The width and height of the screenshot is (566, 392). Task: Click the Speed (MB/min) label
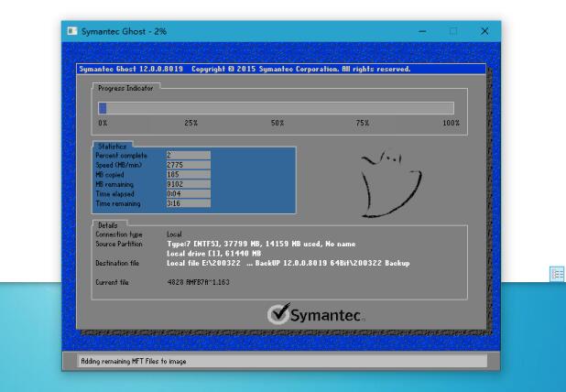click(118, 165)
